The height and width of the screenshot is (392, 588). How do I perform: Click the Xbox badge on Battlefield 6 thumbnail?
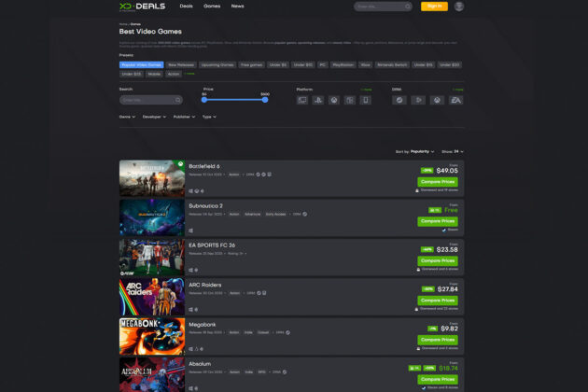180,164
